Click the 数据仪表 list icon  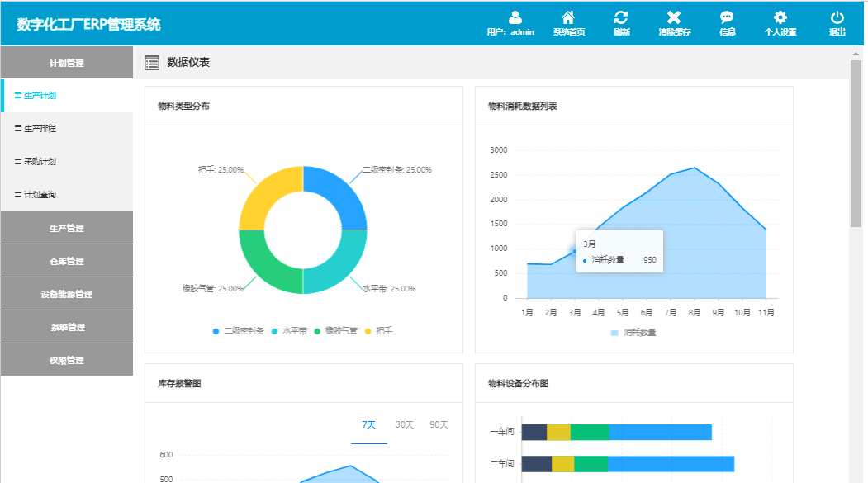coord(152,63)
